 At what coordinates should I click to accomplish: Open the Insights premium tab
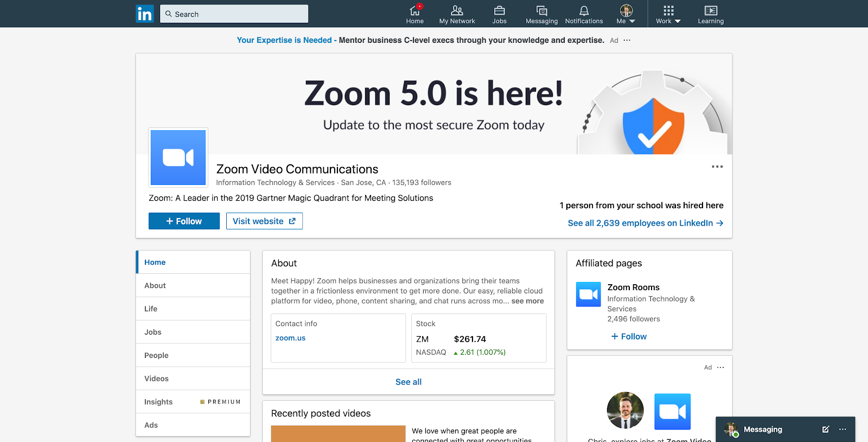pos(193,402)
